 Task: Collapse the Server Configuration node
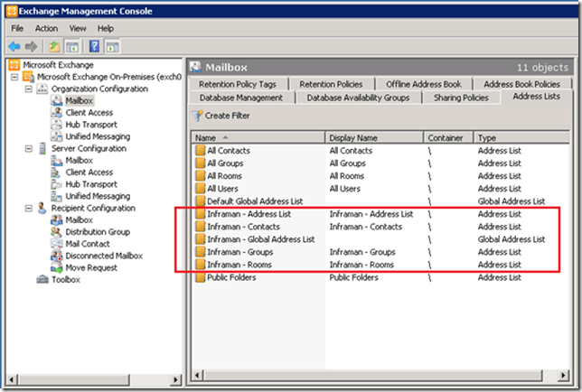click(x=29, y=148)
